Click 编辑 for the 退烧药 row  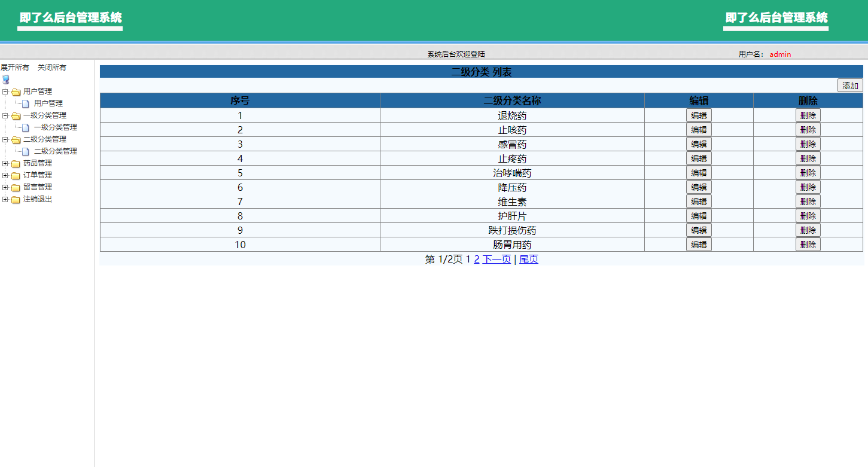click(x=698, y=115)
